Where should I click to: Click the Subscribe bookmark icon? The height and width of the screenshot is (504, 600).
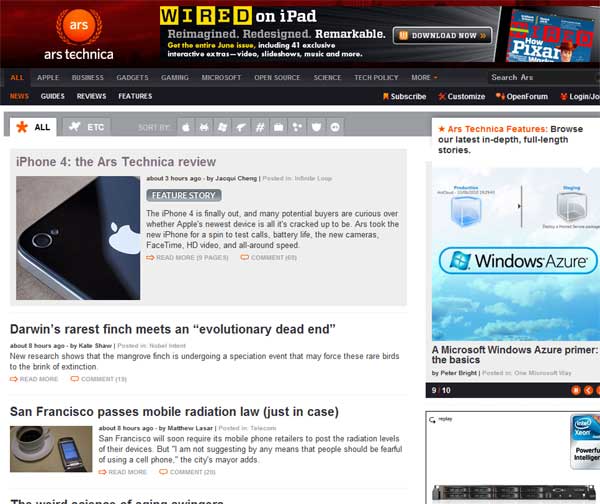pyautogui.click(x=386, y=96)
